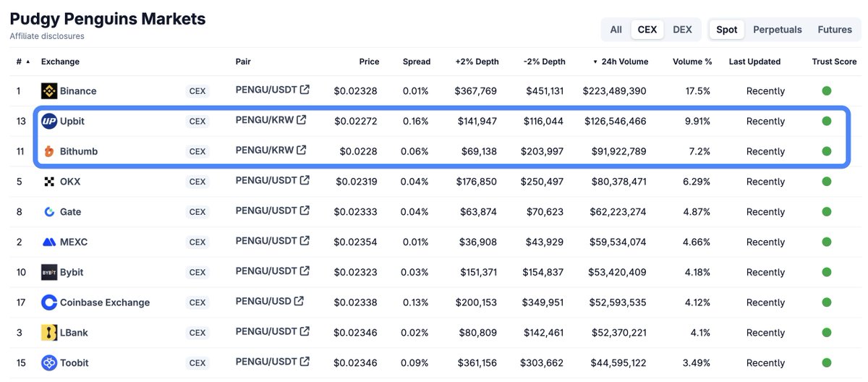The width and height of the screenshot is (868, 382).
Task: Open the Upbit exchange name link
Action: pos(72,121)
